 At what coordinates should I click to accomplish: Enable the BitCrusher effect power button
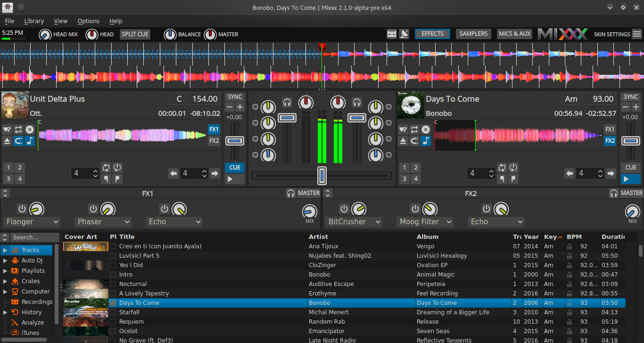[x=344, y=209]
